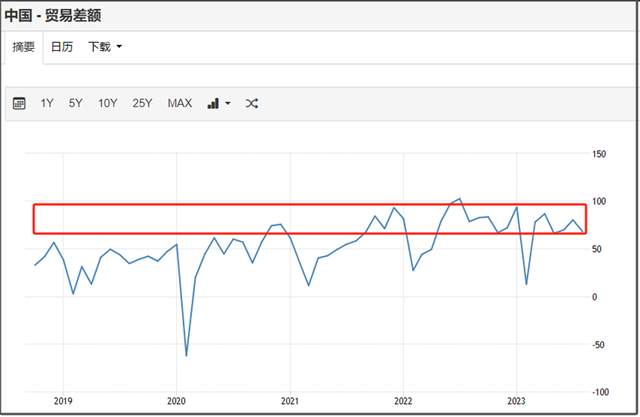Click the 2019 x-axis label
640x417 pixels.
pyautogui.click(x=62, y=399)
